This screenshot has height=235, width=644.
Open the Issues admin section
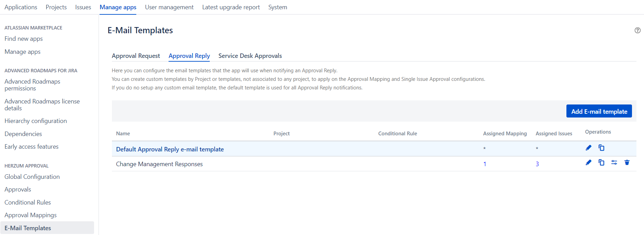click(x=83, y=7)
